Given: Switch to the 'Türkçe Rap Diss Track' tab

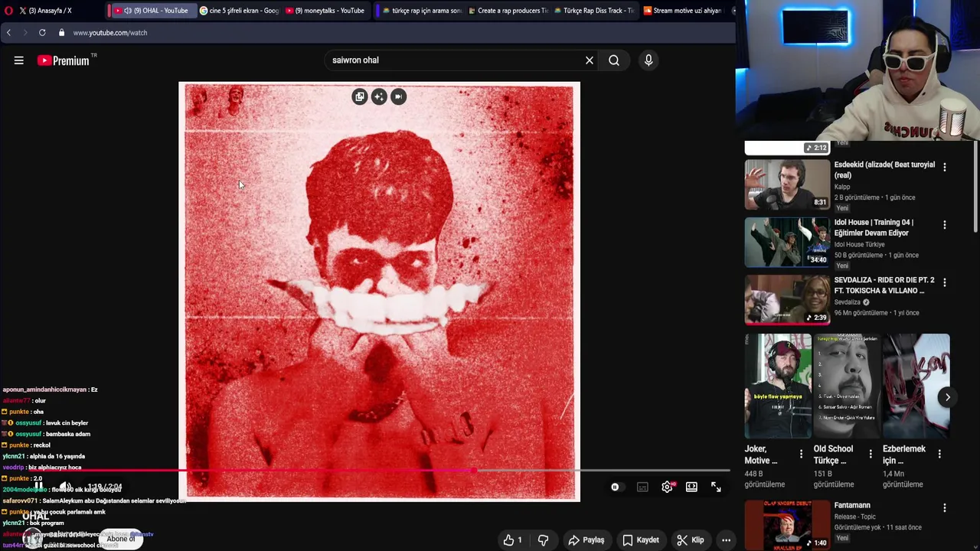Looking at the screenshot, I should [593, 11].
